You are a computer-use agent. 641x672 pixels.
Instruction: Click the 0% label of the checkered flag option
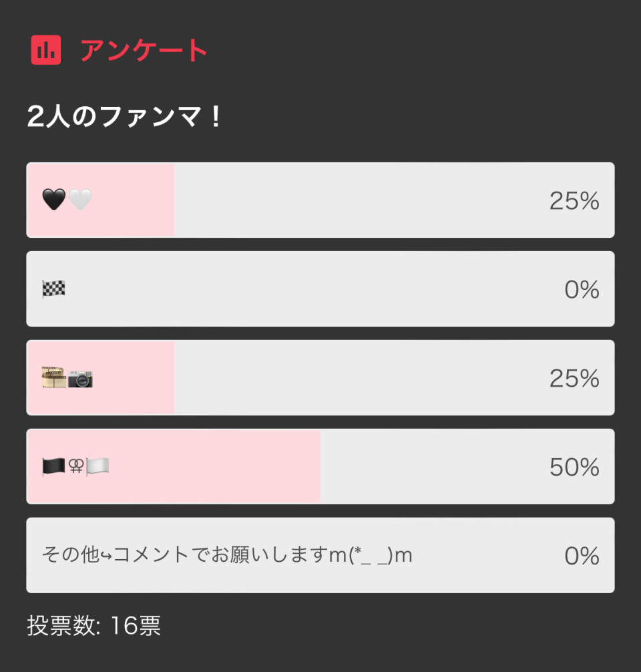point(582,289)
